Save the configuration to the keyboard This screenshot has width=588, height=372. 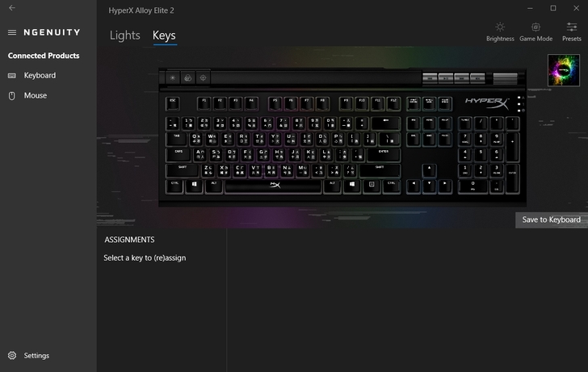pos(551,220)
